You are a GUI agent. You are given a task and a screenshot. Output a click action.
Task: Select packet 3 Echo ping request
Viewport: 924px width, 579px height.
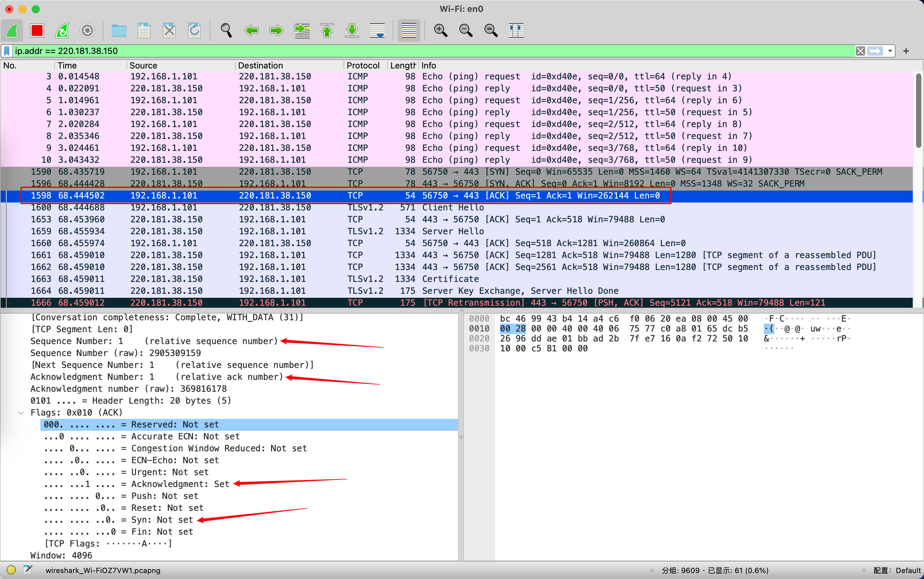pyautogui.click(x=456, y=76)
